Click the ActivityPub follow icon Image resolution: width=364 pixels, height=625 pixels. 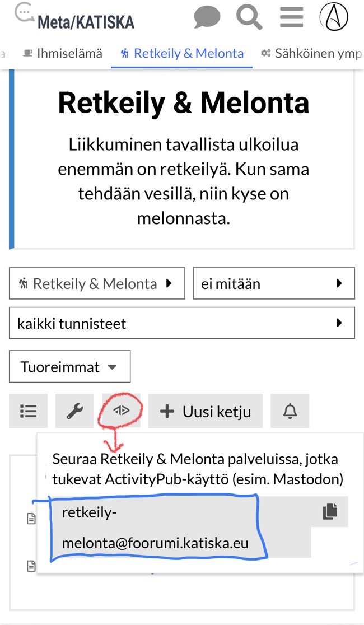click(x=121, y=411)
